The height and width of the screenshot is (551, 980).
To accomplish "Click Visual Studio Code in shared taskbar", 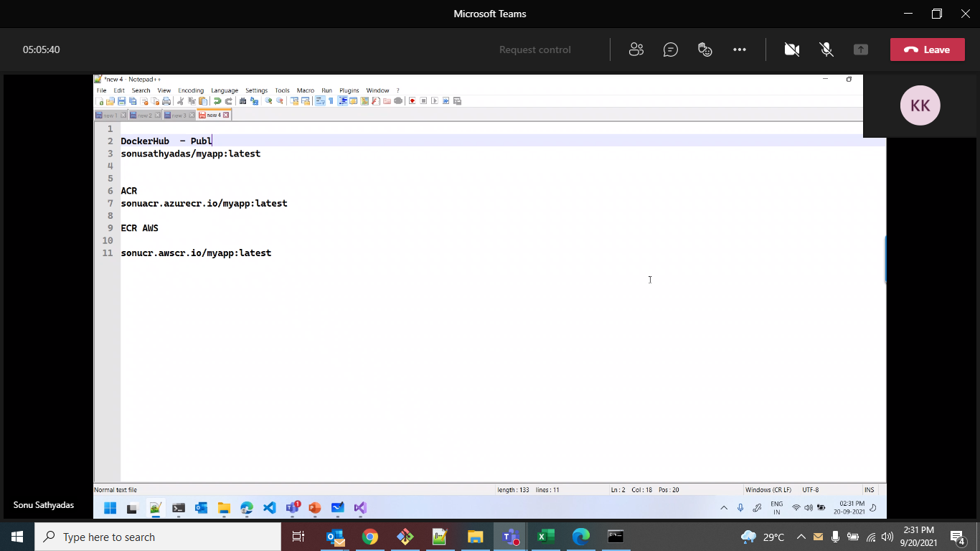I will [269, 508].
